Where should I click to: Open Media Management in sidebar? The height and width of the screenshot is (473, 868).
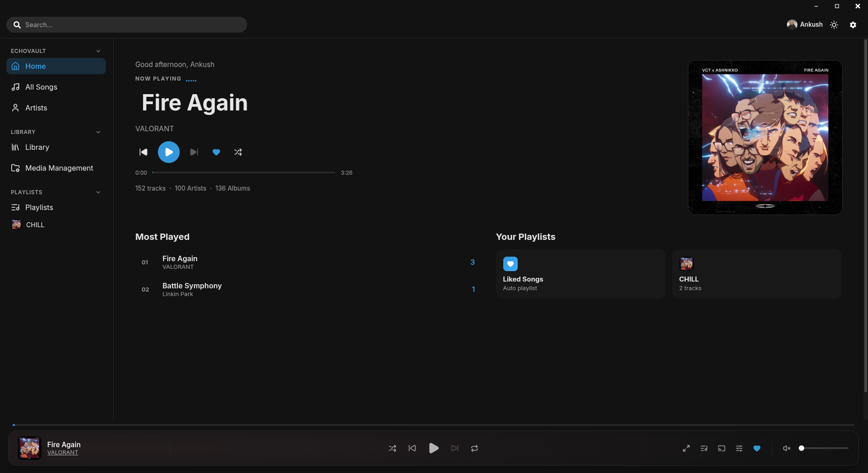[x=56, y=168]
